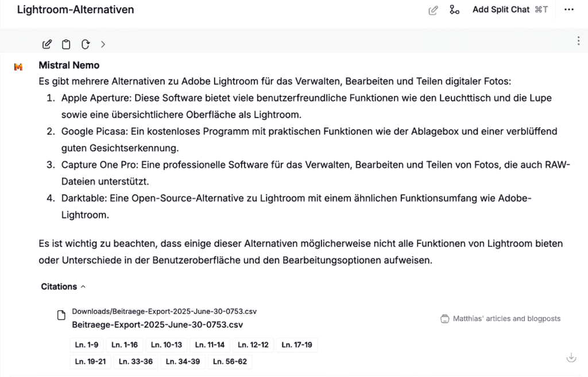This screenshot has height=377, width=588.
Task: Edit the message with the pencil icon
Action: 47,44
